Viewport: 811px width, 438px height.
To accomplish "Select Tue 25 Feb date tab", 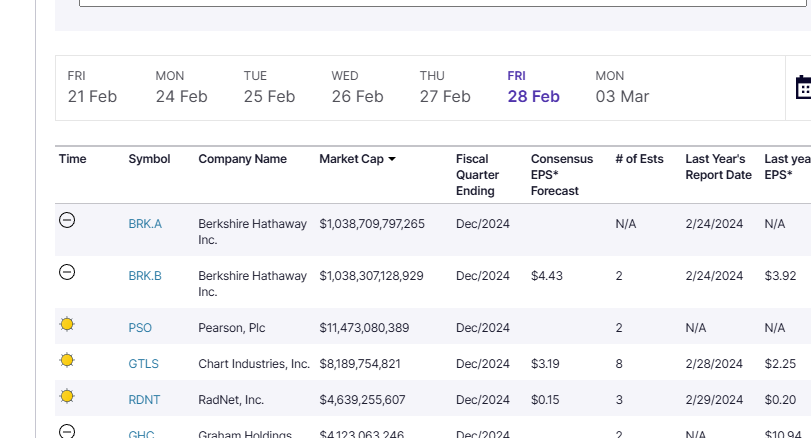I will click(269, 87).
